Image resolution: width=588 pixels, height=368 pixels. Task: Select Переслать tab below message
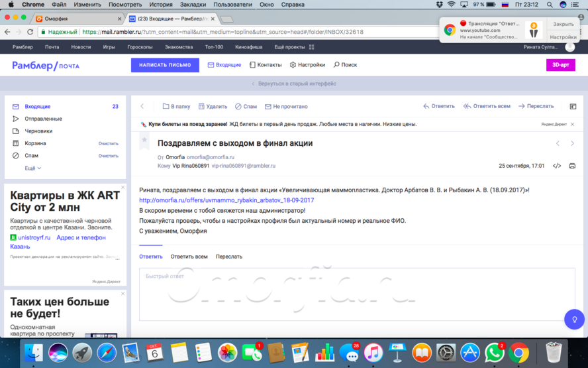(x=229, y=257)
